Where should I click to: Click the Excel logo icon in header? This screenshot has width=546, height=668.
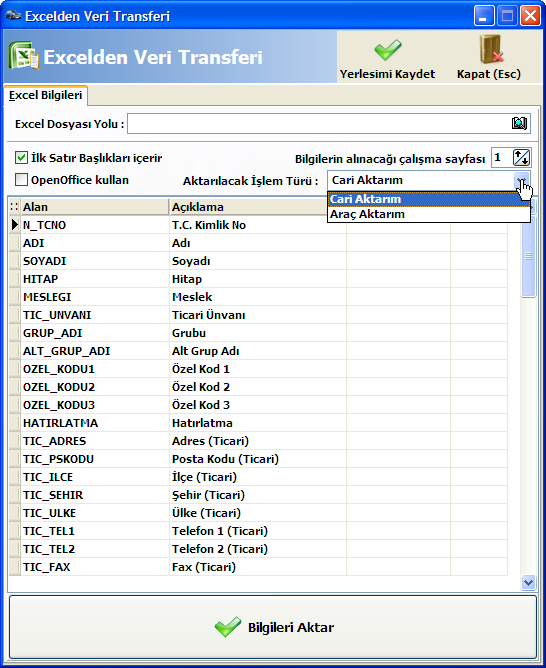[x=24, y=55]
